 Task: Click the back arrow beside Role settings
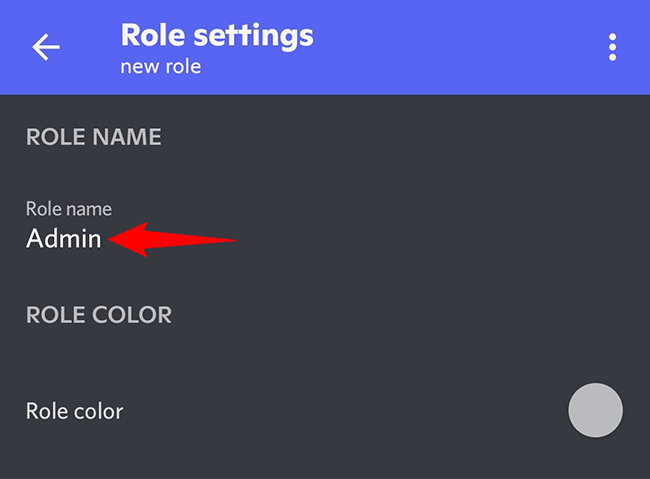[46, 47]
